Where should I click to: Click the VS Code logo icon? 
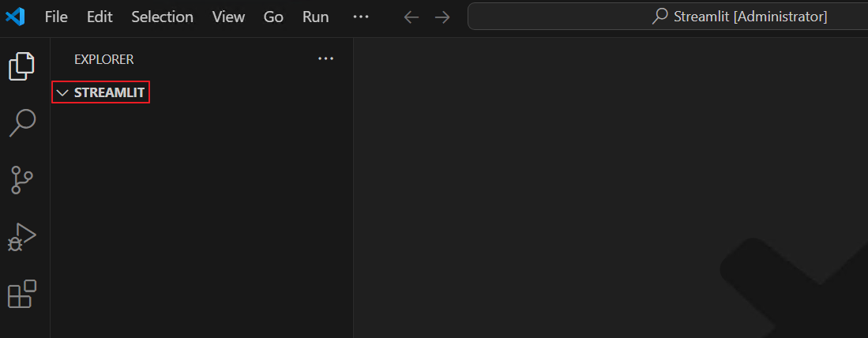point(15,17)
